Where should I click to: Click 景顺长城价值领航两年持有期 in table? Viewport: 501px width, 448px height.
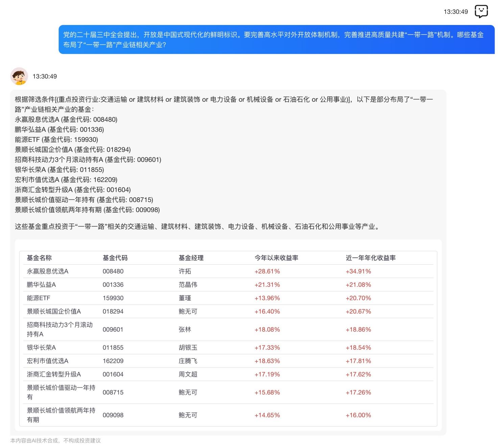61,415
